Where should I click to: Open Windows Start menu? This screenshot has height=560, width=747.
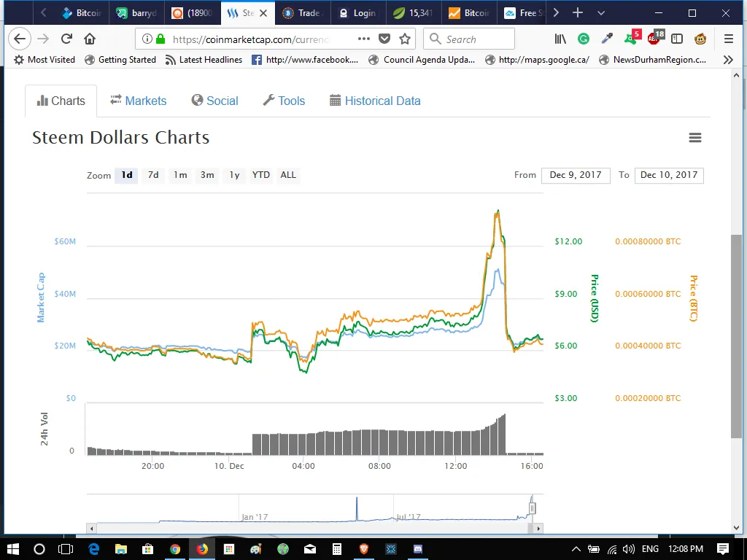click(x=13, y=549)
